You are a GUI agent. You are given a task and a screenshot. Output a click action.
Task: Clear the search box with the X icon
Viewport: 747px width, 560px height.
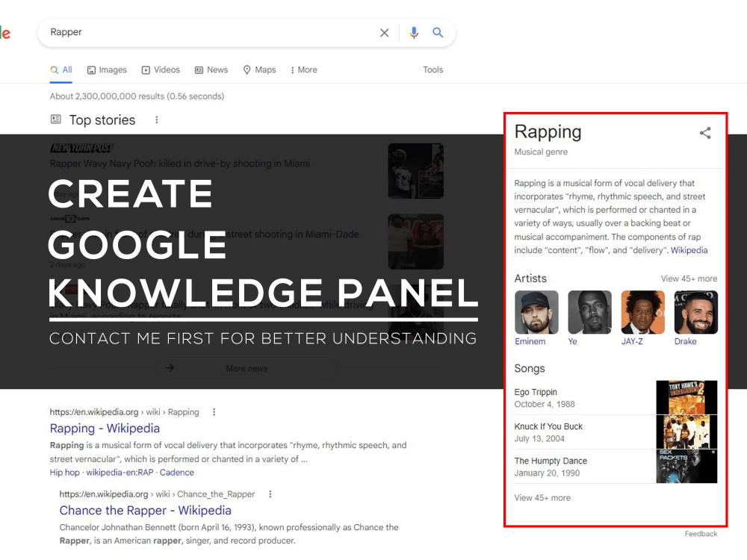pyautogui.click(x=384, y=32)
